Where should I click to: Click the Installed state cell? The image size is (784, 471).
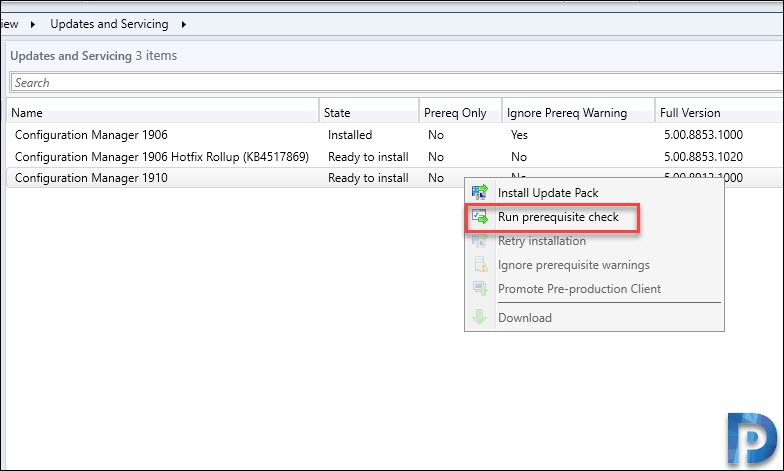click(350, 134)
